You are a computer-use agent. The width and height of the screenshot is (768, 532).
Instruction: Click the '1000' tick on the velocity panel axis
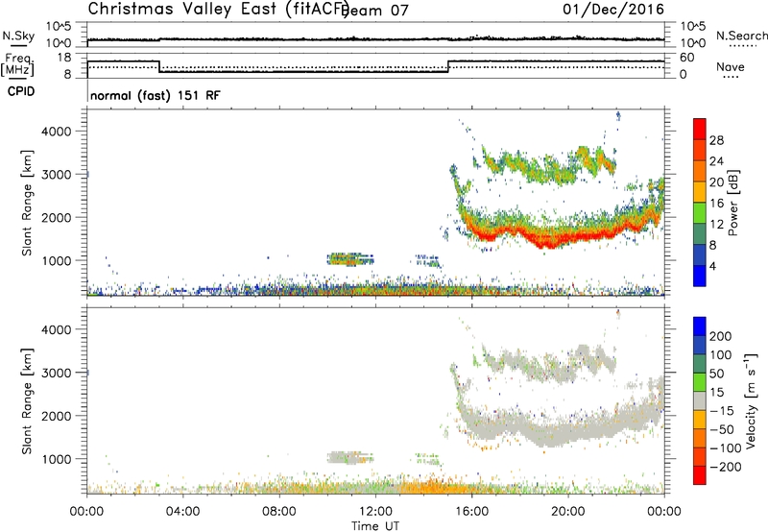click(x=56, y=459)
